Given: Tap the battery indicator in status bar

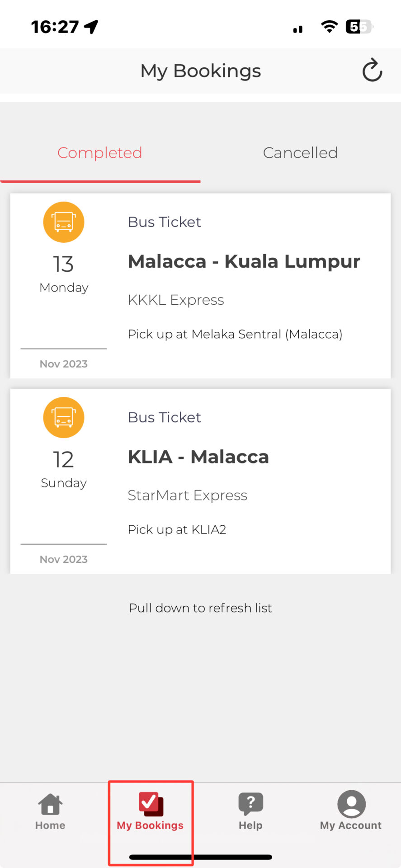Looking at the screenshot, I should coord(359,27).
